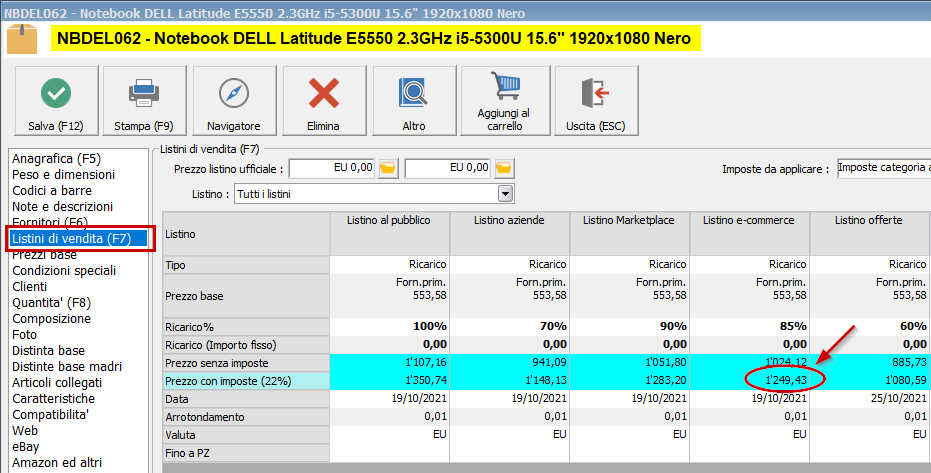Open the Amazon ed altri section
The image size is (931, 473).
point(57,463)
